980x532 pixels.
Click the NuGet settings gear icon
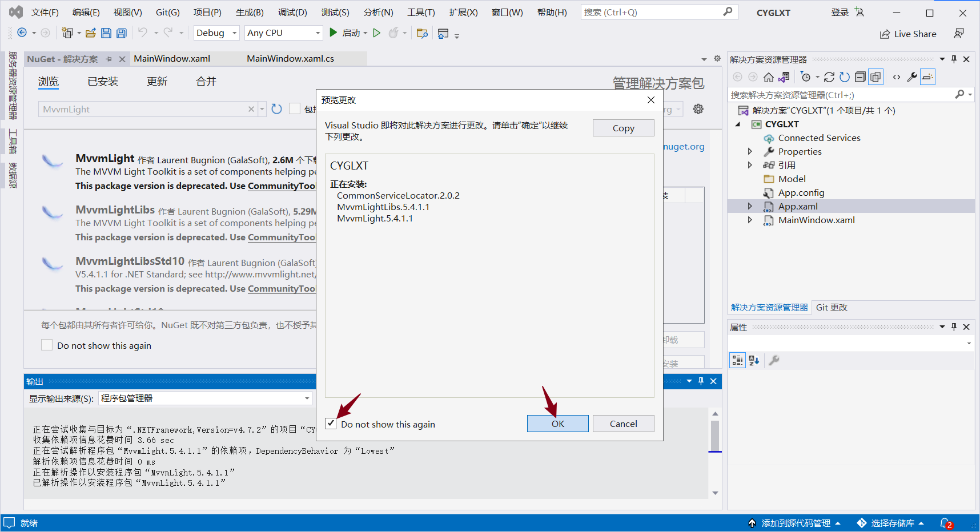pyautogui.click(x=698, y=109)
